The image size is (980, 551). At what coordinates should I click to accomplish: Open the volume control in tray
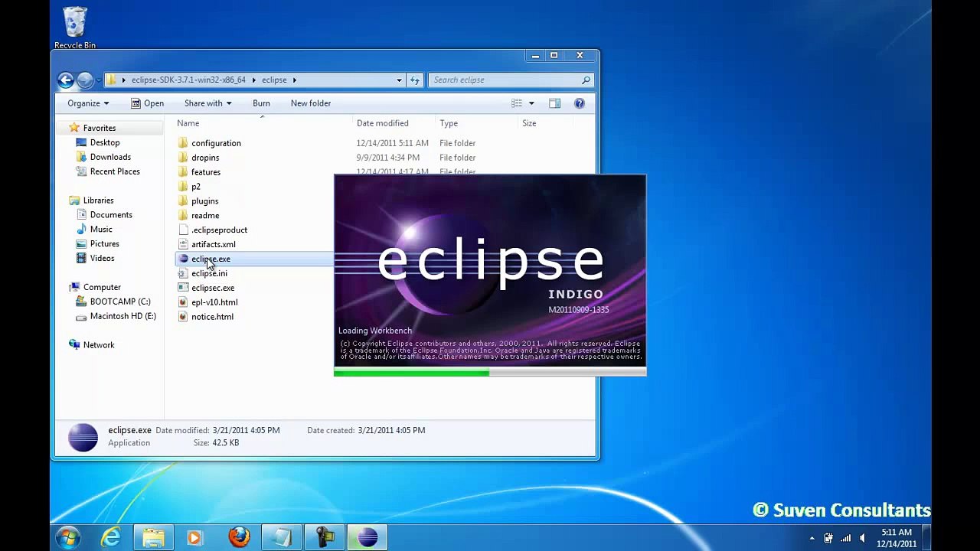coord(862,538)
